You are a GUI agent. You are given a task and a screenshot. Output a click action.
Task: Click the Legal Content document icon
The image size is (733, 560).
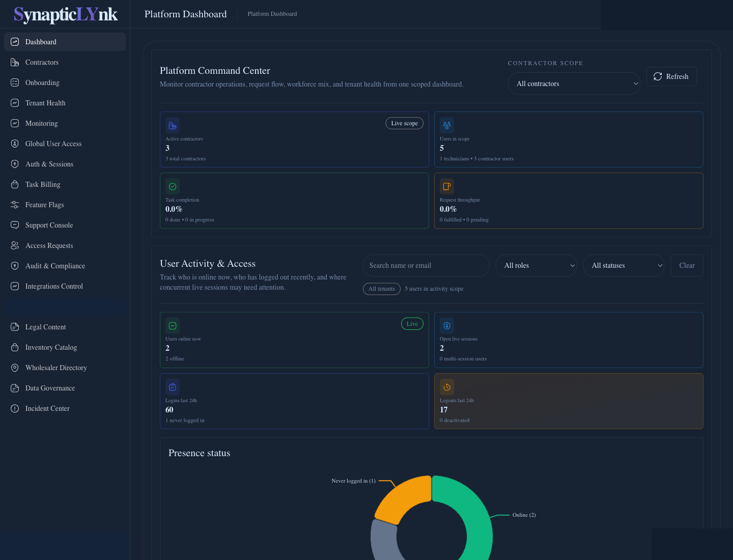15,327
